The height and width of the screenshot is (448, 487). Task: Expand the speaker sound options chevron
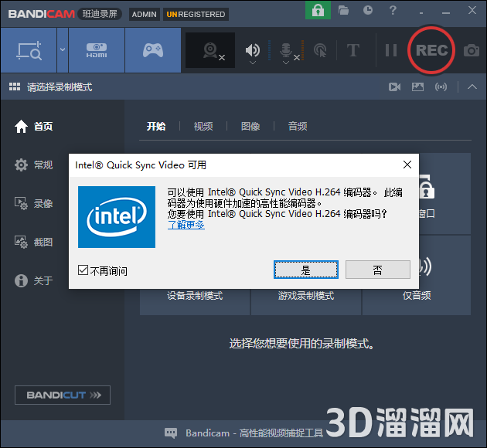click(x=254, y=62)
